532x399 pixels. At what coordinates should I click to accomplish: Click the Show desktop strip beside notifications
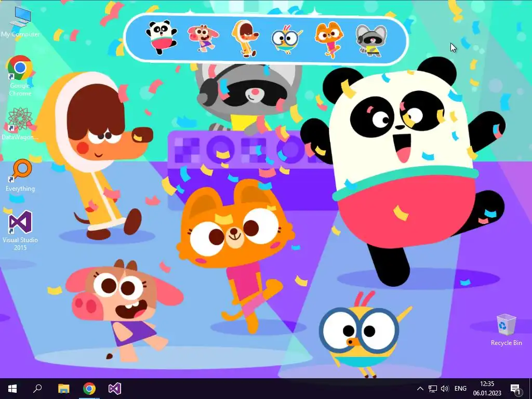pyautogui.click(x=530, y=389)
